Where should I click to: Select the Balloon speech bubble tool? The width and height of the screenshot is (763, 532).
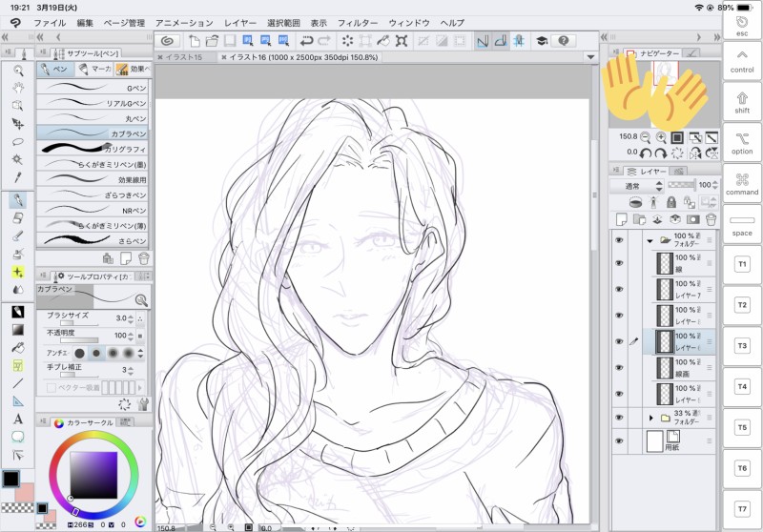(x=18, y=437)
